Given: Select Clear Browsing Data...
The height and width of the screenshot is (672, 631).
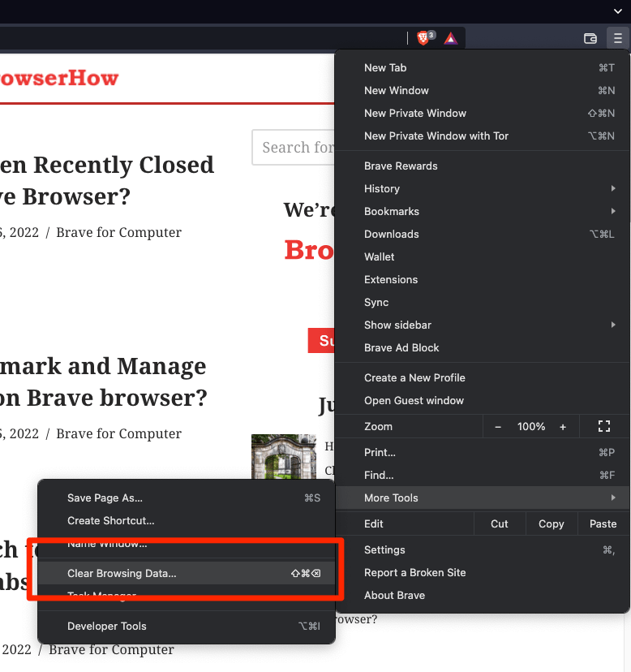Looking at the screenshot, I should point(187,573).
